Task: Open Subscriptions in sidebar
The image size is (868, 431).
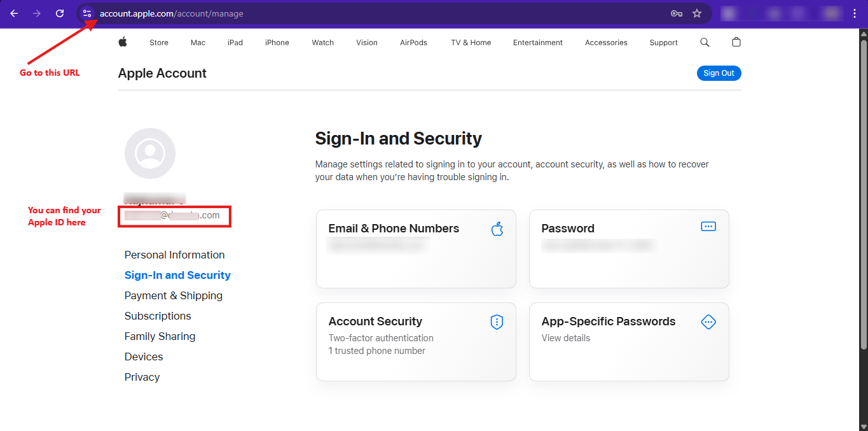Action: [158, 316]
